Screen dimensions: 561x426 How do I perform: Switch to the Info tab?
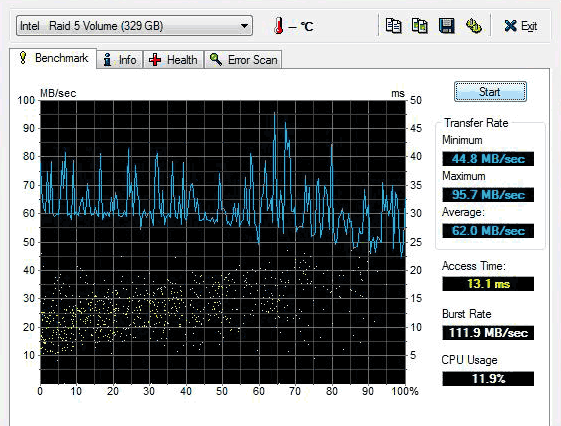point(119,59)
